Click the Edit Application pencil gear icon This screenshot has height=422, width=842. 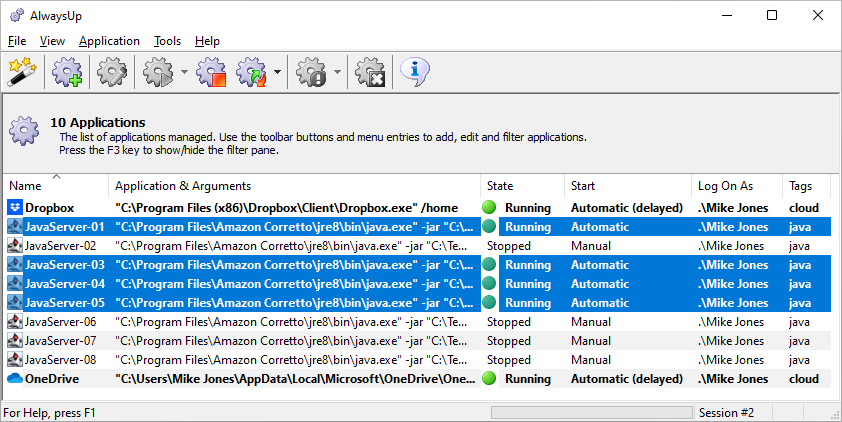pos(112,72)
